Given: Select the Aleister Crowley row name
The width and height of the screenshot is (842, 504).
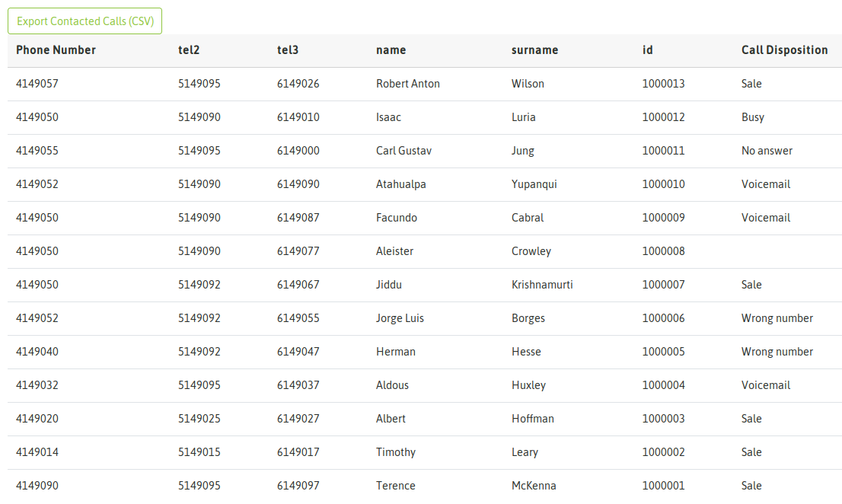Looking at the screenshot, I should [x=394, y=251].
